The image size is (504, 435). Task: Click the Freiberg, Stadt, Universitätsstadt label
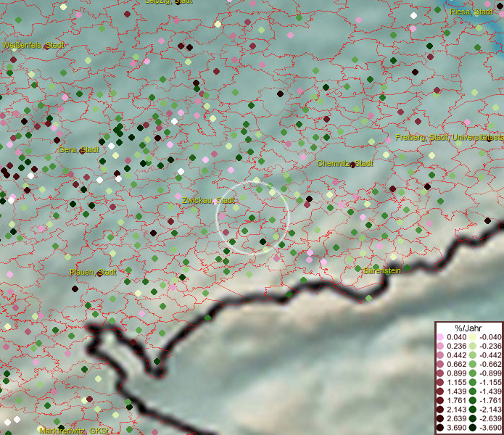pos(450,138)
